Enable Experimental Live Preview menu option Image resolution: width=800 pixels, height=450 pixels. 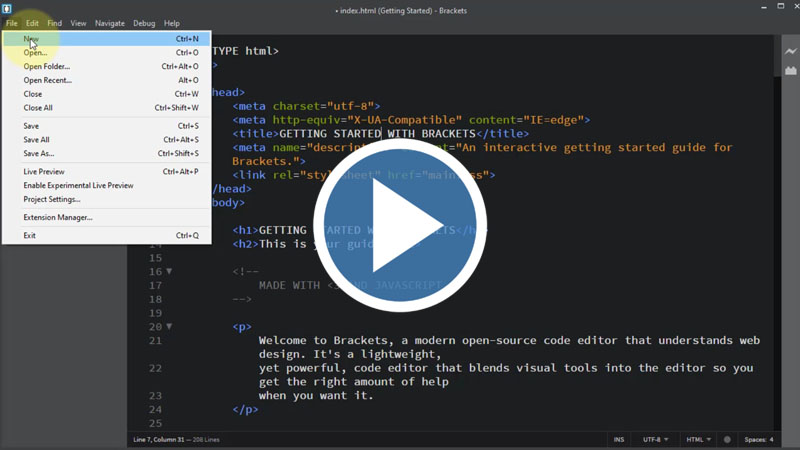click(x=78, y=185)
